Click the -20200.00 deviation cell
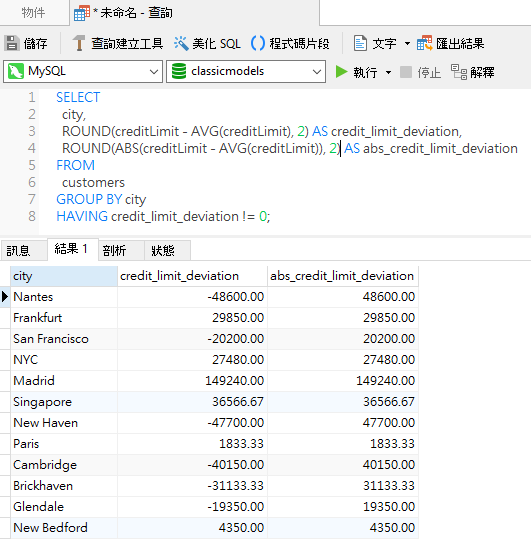Viewport: 531px width, 544px height. pos(192,339)
